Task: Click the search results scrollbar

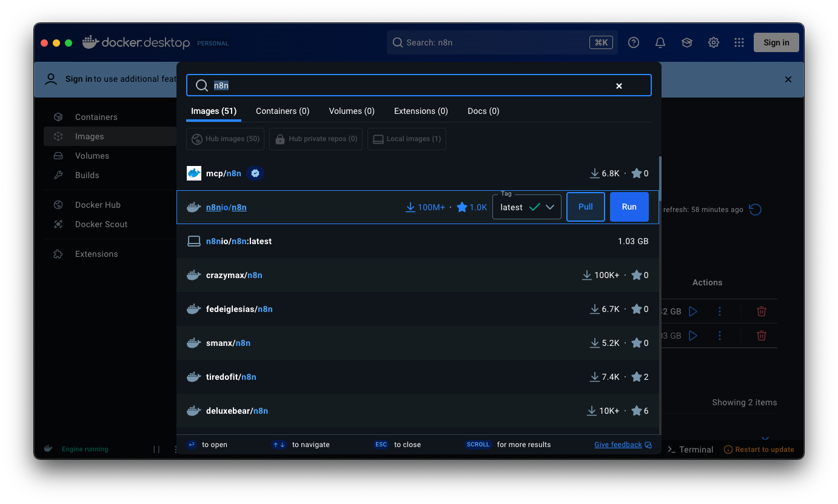Action: 660,179
